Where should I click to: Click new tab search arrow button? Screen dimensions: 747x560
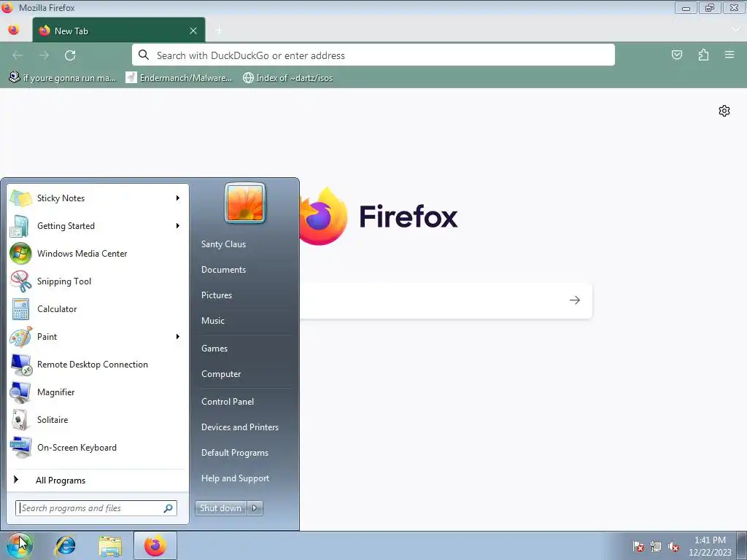(x=575, y=300)
